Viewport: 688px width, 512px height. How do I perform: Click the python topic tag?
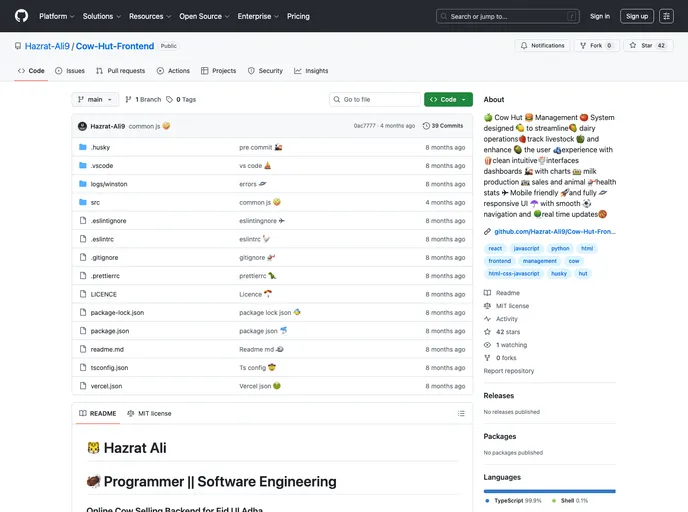point(560,249)
